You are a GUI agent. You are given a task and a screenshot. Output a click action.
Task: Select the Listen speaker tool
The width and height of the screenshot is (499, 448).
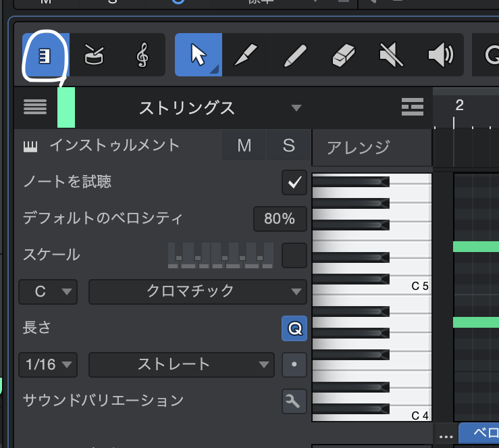(440, 55)
